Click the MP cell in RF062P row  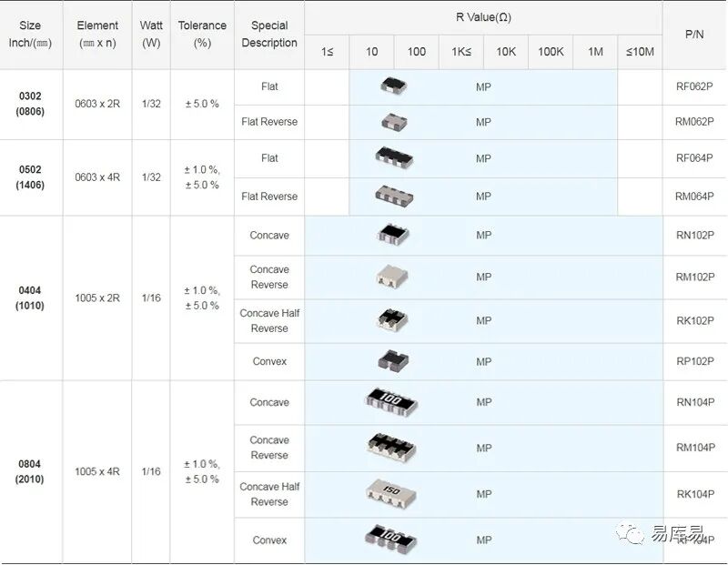[x=483, y=86]
